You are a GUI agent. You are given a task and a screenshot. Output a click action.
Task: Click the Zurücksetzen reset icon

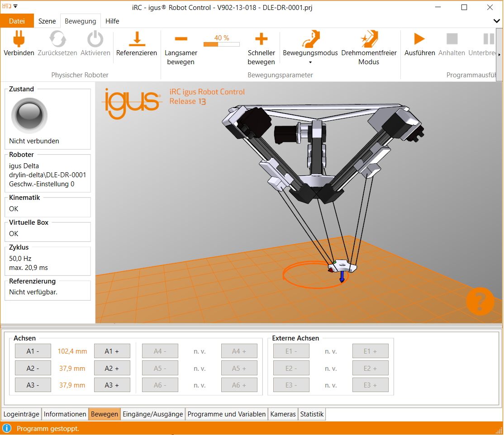pos(57,40)
